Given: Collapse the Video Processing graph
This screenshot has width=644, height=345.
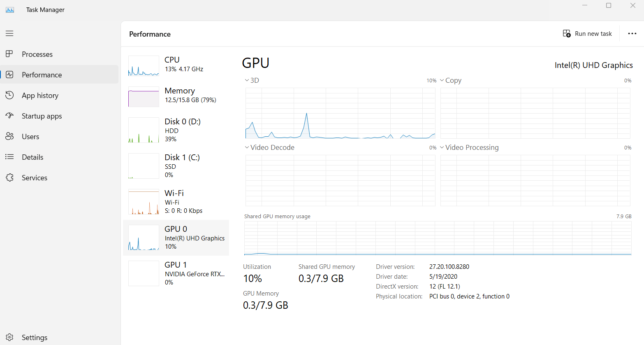Looking at the screenshot, I should click(x=442, y=147).
